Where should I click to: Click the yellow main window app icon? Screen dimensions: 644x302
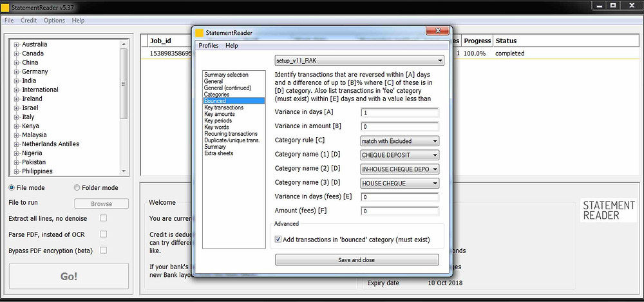click(5, 7)
